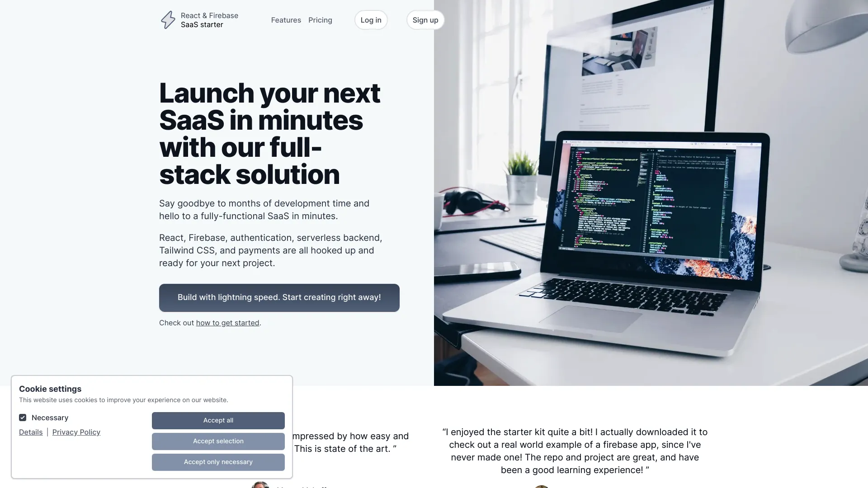Click the Features navigation menu item

286,20
